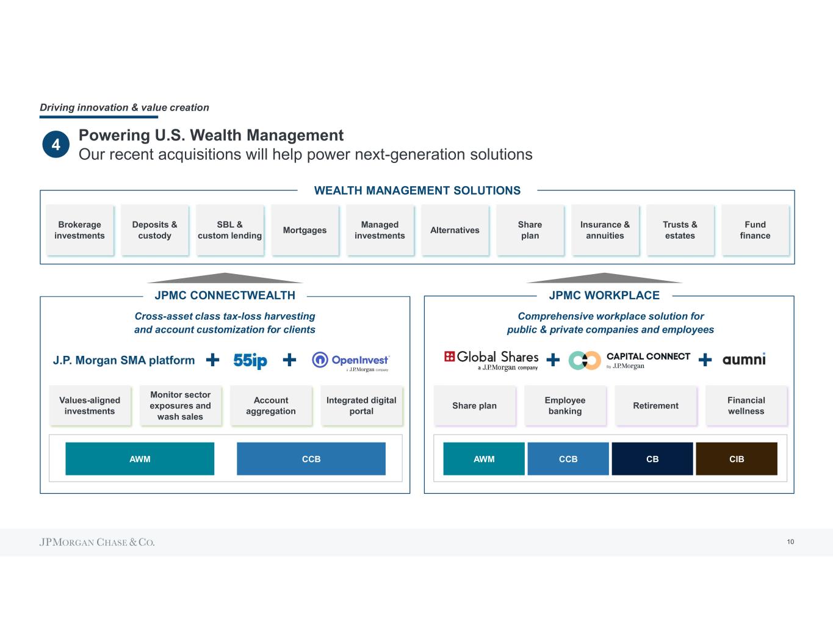Image resolution: width=833 pixels, height=644 pixels.
Task: Click the JPMorgan Chase & Co. footer logo
Action: coord(97,542)
